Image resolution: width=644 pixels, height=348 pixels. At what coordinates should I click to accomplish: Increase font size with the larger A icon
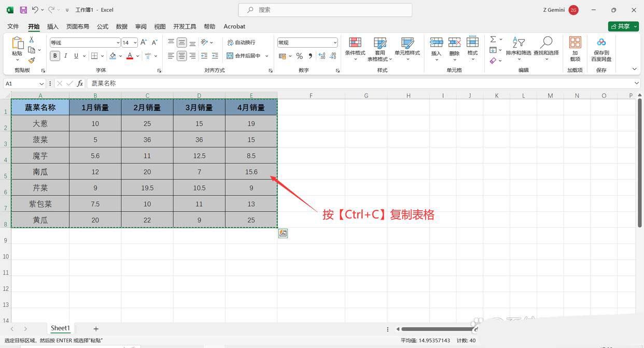[144, 42]
